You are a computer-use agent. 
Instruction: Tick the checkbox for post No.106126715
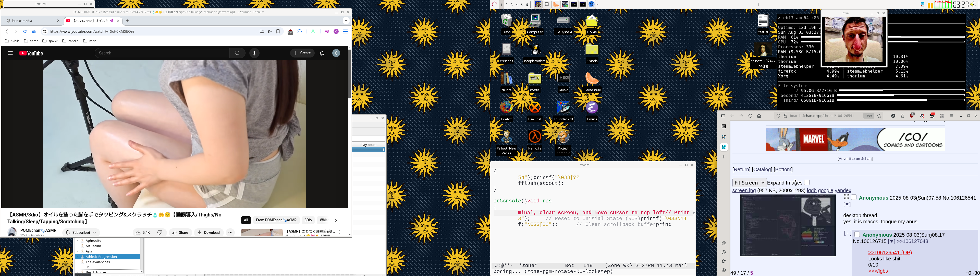point(857,234)
